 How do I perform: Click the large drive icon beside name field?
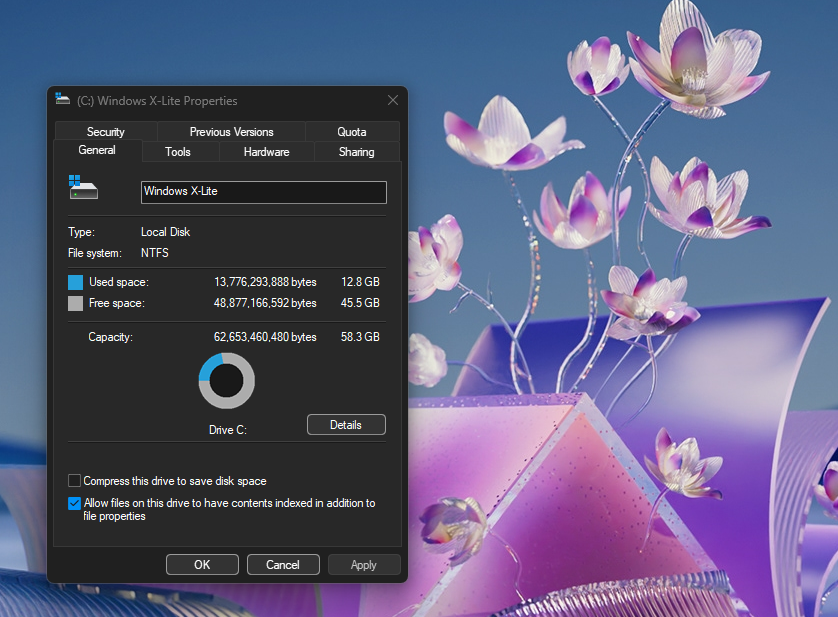click(x=83, y=187)
